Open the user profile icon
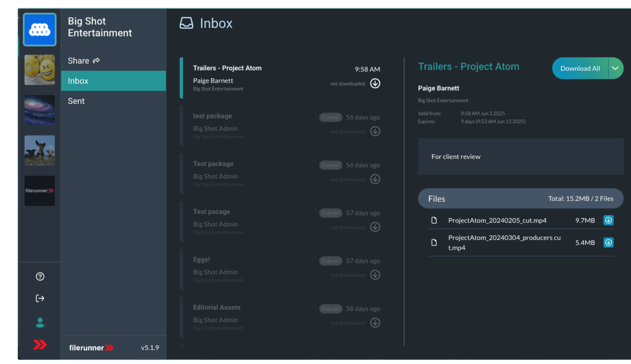 pyautogui.click(x=40, y=322)
